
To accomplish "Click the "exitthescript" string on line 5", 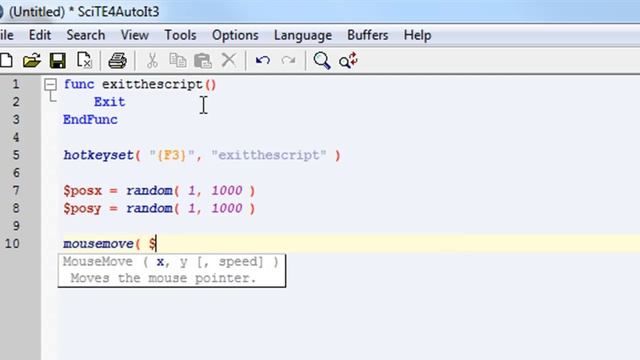I will coord(269,155).
